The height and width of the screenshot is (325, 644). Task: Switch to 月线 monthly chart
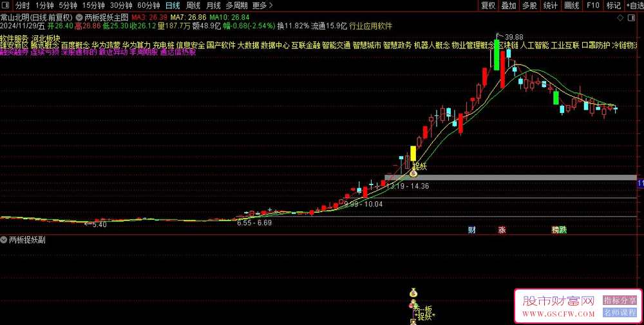pyautogui.click(x=213, y=6)
